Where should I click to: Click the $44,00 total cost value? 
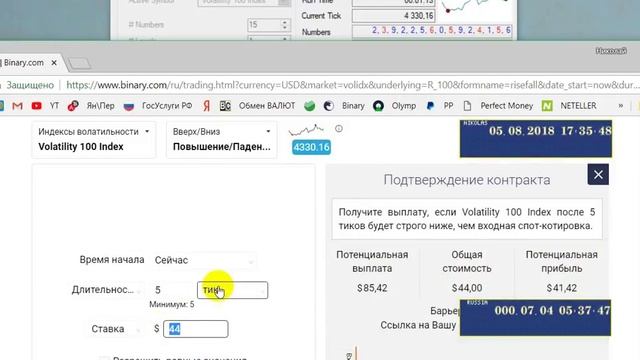click(x=467, y=288)
